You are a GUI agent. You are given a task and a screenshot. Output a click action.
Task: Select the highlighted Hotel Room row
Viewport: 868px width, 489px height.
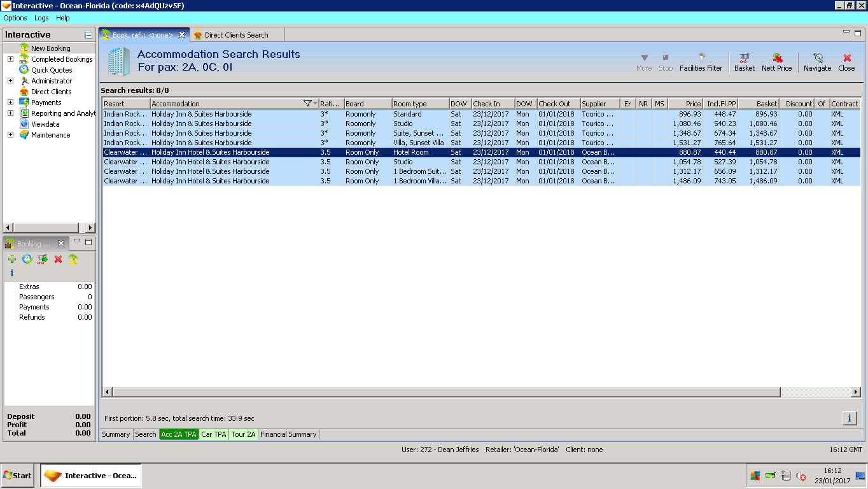pyautogui.click(x=481, y=152)
